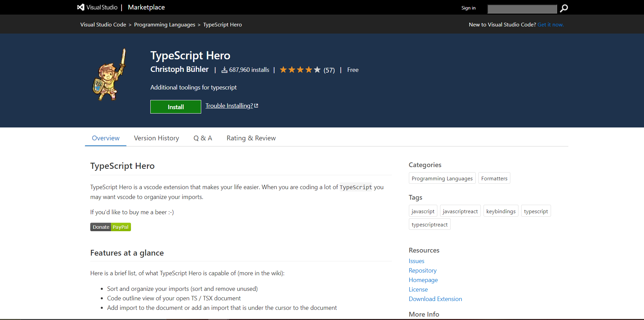Open the Homepage resource link
Image resolution: width=644 pixels, height=320 pixels.
[423, 280]
